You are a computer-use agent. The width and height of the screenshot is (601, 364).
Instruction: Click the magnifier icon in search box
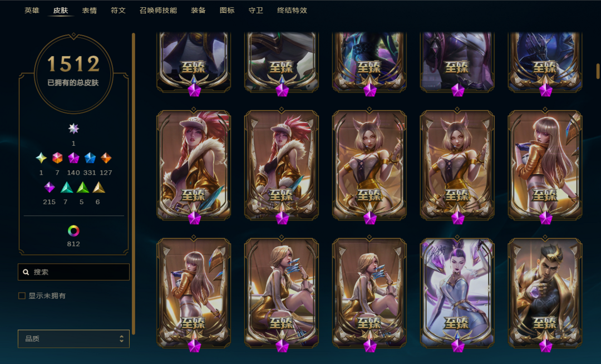pos(26,272)
